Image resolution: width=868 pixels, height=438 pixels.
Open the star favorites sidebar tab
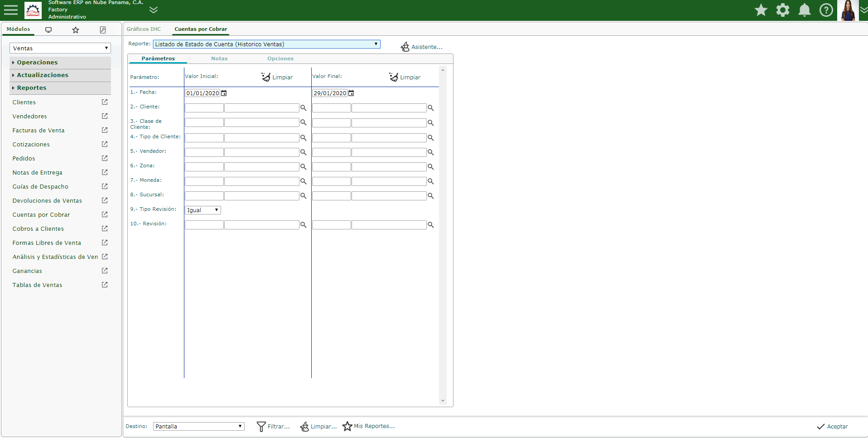[76, 30]
